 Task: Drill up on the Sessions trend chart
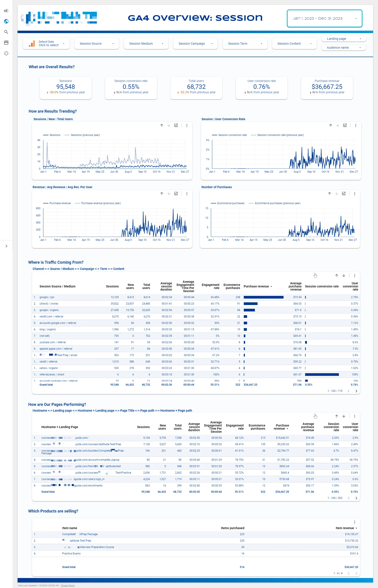[x=162, y=125]
